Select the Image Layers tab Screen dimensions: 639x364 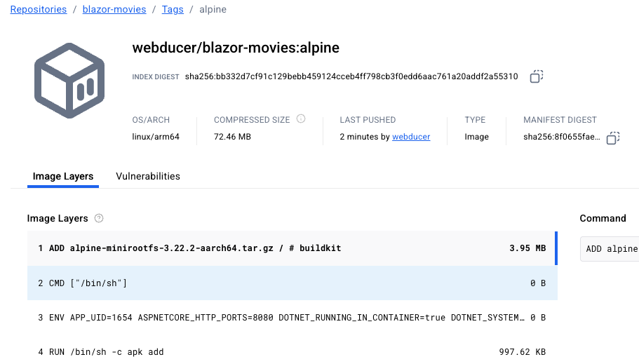pyautogui.click(x=63, y=176)
